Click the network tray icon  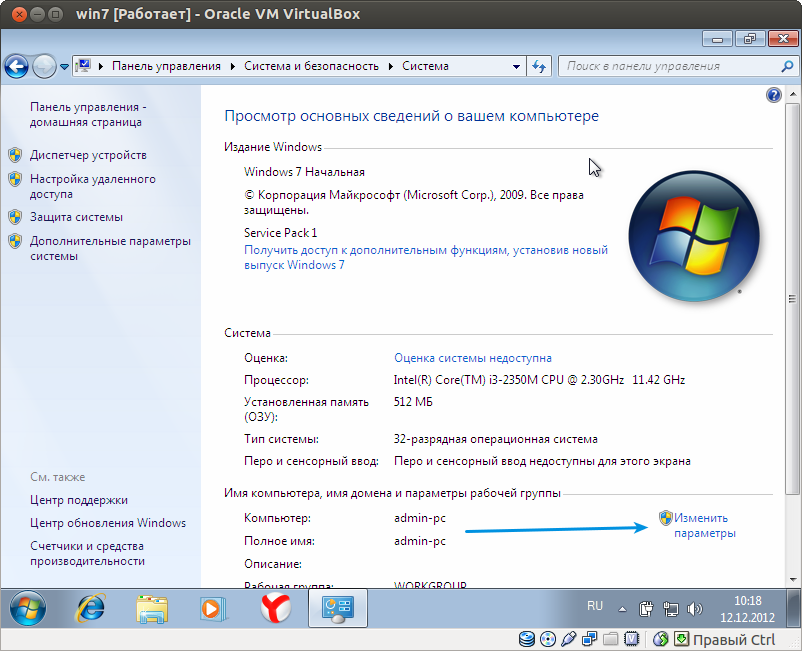671,609
